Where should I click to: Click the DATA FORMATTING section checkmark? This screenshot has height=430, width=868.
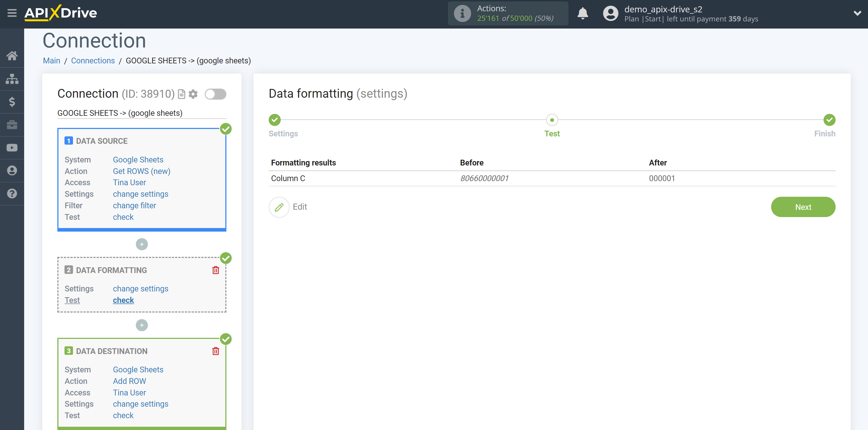pyautogui.click(x=226, y=258)
